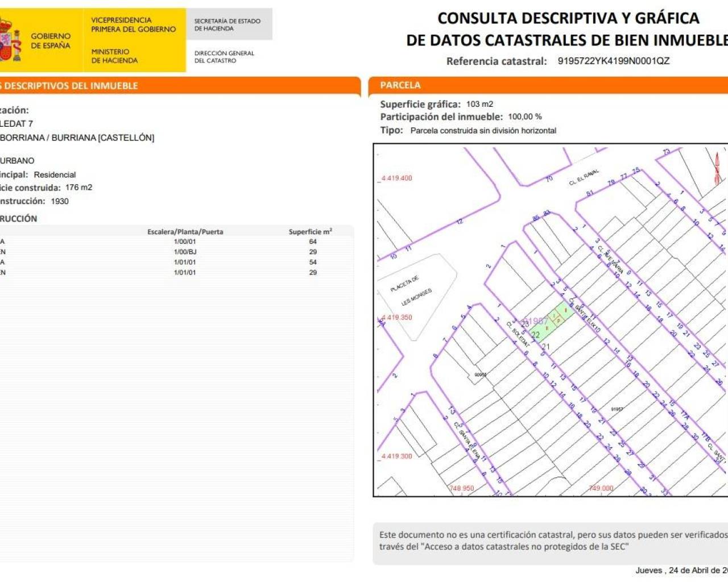Select the '100,00 %' value
728x582 pixels.
point(525,117)
